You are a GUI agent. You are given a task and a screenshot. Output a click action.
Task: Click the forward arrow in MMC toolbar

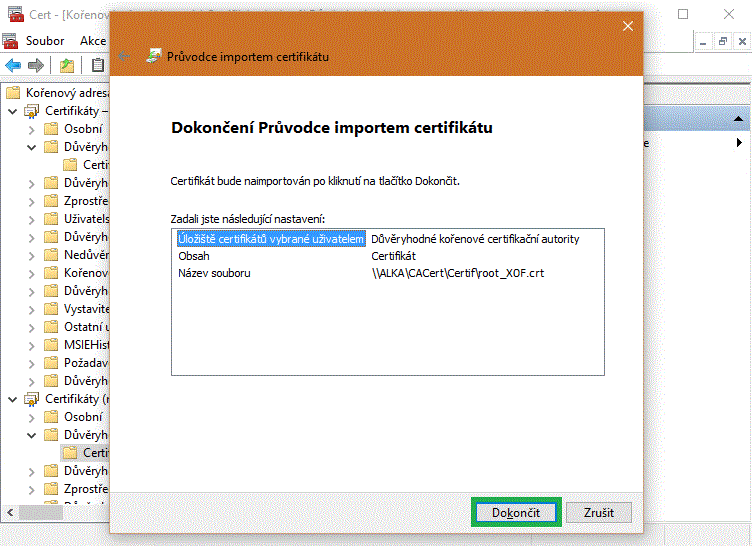pos(36,65)
